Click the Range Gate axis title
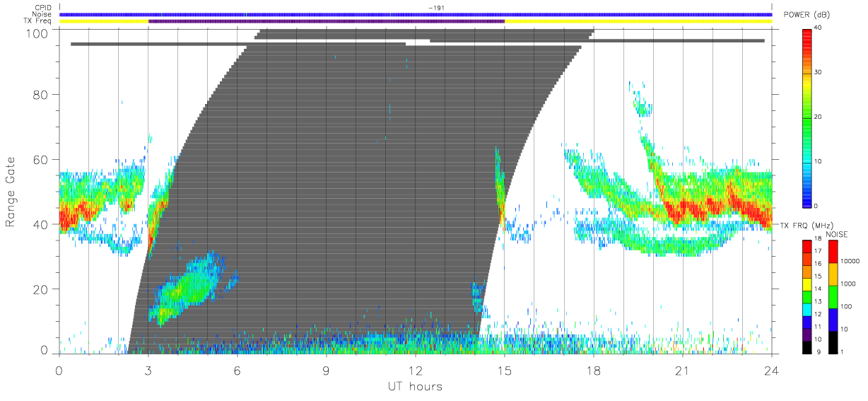868x401 pixels. [11, 192]
